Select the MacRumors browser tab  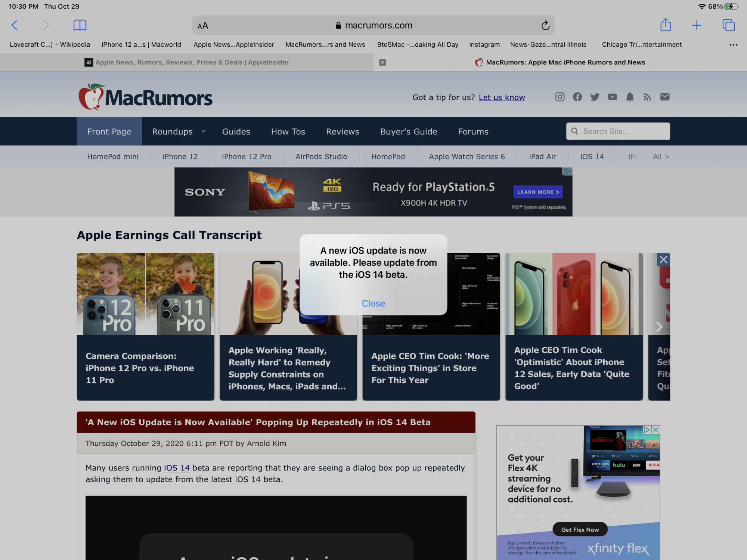coord(560,62)
